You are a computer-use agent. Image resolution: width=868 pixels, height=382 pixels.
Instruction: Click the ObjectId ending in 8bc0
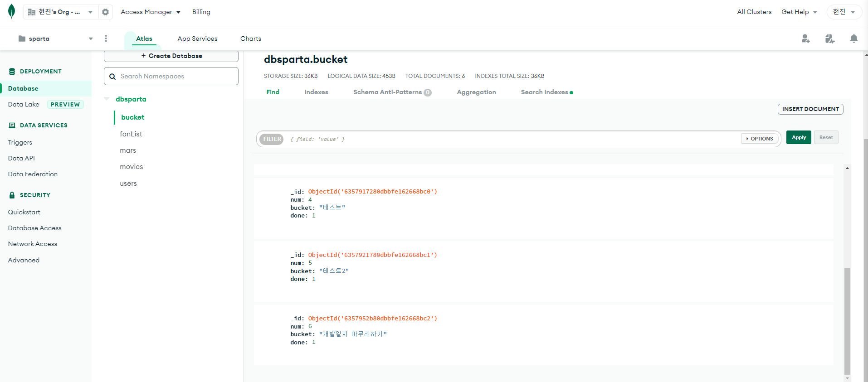coord(373,192)
